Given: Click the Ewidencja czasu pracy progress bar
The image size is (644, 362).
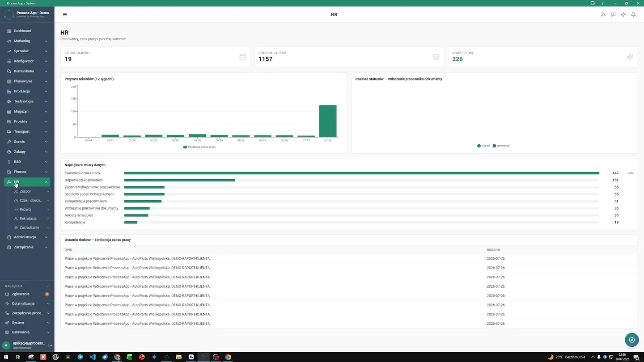Looking at the screenshot, I should point(361,173).
